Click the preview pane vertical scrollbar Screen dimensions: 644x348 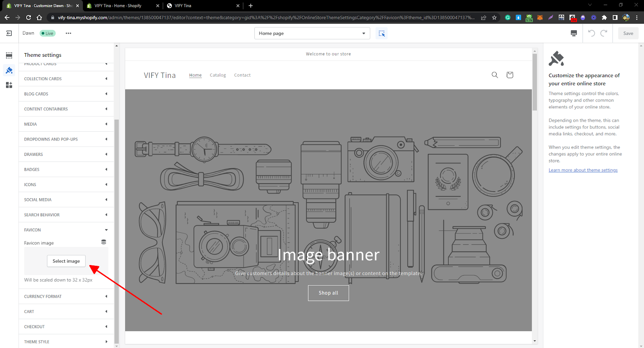point(535,82)
